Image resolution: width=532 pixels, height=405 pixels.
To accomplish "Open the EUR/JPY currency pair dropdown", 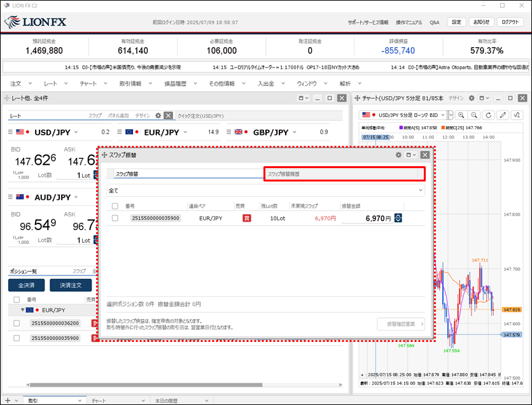I will coord(185,132).
